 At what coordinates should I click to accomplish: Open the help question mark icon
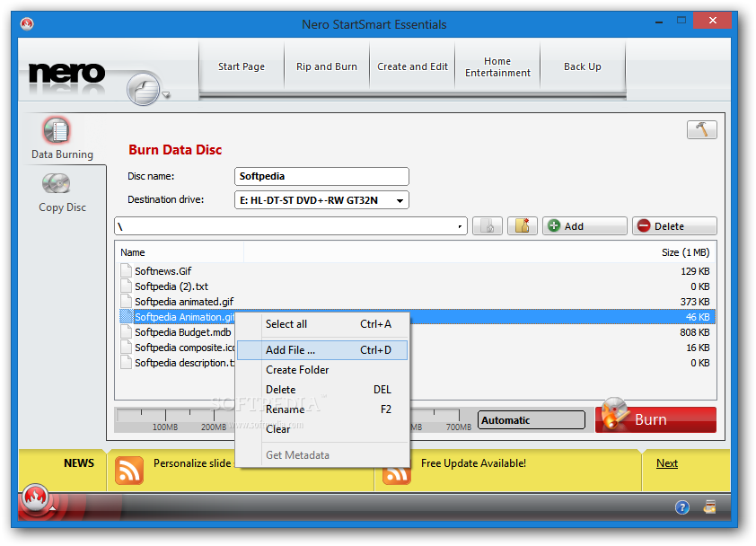click(x=681, y=507)
